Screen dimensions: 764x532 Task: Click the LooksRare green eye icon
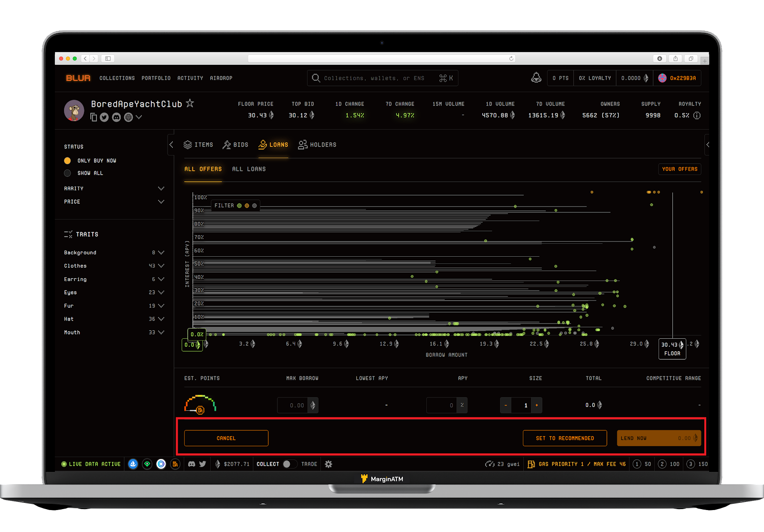pos(147,464)
